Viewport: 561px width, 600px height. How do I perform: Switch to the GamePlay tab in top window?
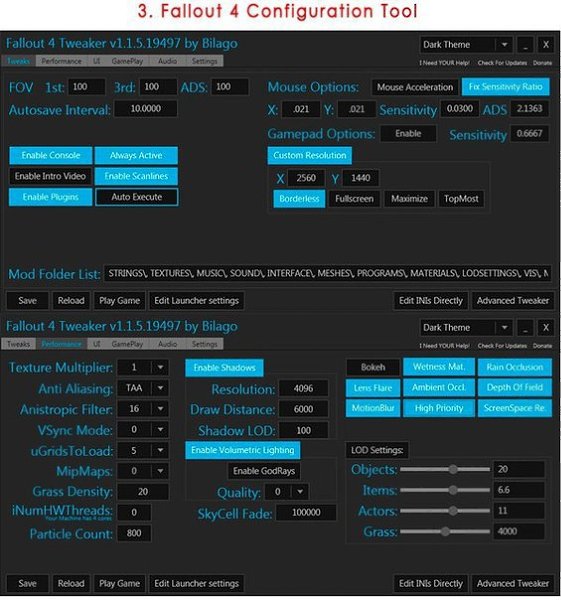[127, 61]
